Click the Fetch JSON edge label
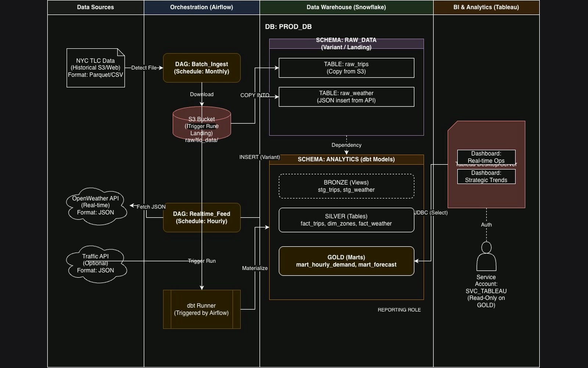The height and width of the screenshot is (368, 588). [151, 207]
